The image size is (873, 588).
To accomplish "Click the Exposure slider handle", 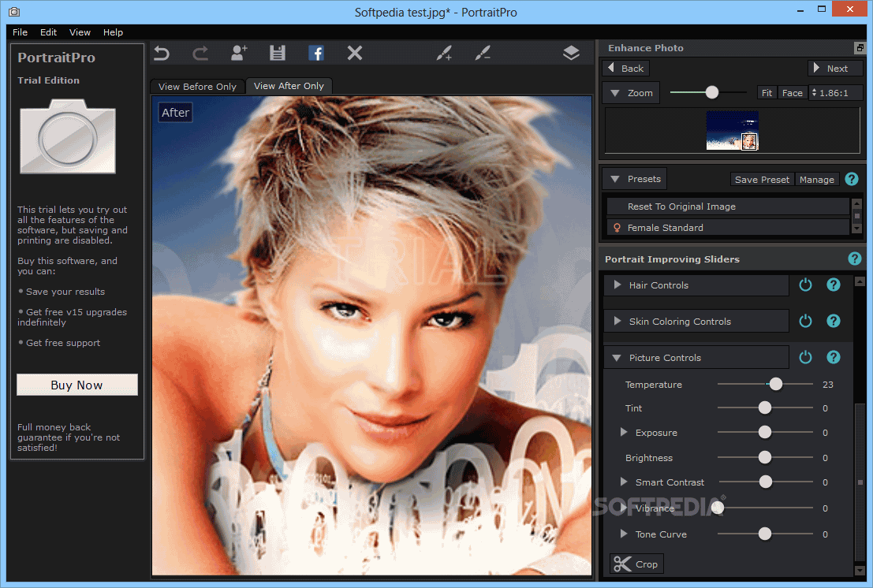I will pos(765,432).
